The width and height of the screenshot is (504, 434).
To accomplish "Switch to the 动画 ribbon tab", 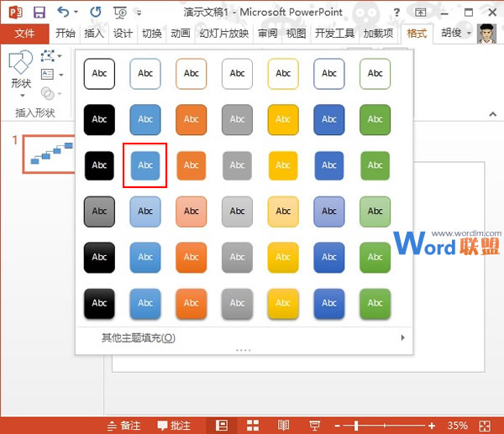I will [181, 34].
